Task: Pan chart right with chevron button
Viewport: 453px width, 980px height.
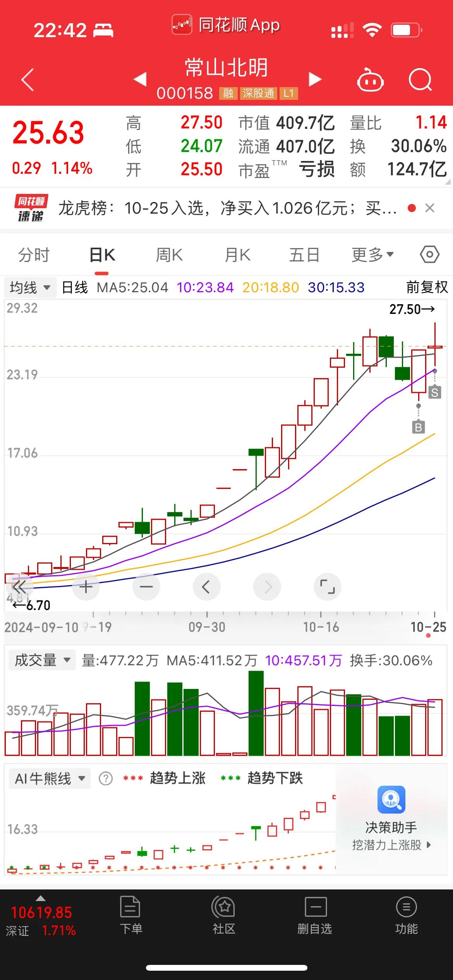Action: tap(267, 587)
